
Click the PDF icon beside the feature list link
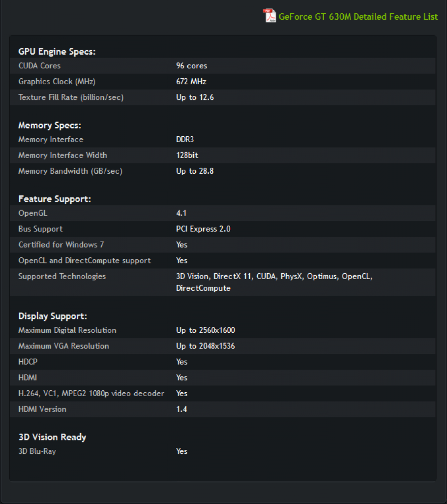pyautogui.click(x=269, y=15)
